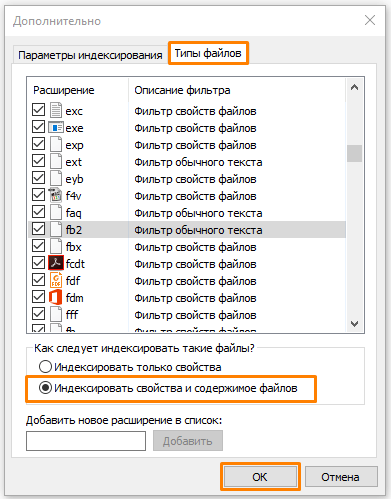Uncheck the fff extension checkbox

(38, 313)
